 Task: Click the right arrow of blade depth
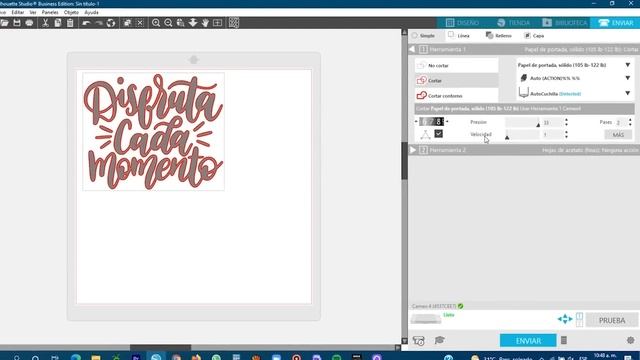[x=447, y=122]
